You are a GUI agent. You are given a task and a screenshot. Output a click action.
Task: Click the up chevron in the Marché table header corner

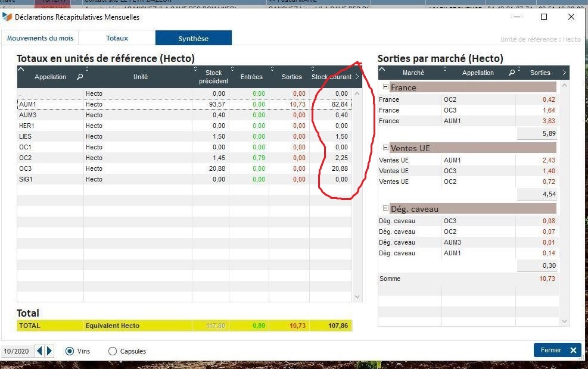click(382, 70)
